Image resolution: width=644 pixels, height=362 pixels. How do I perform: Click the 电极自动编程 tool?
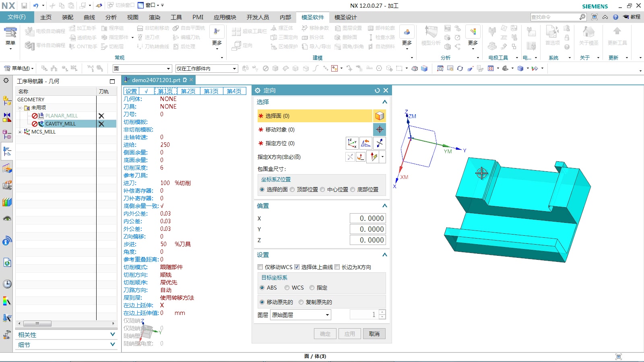click(x=45, y=31)
